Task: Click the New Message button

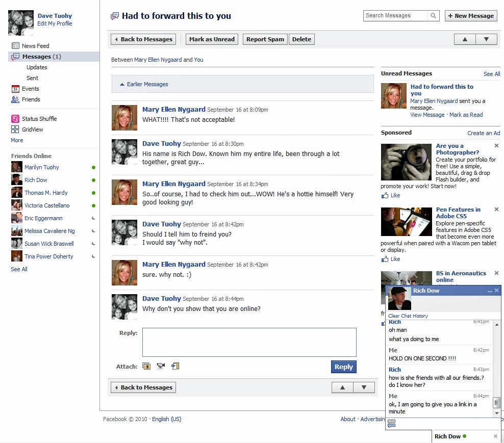Action: [x=471, y=16]
